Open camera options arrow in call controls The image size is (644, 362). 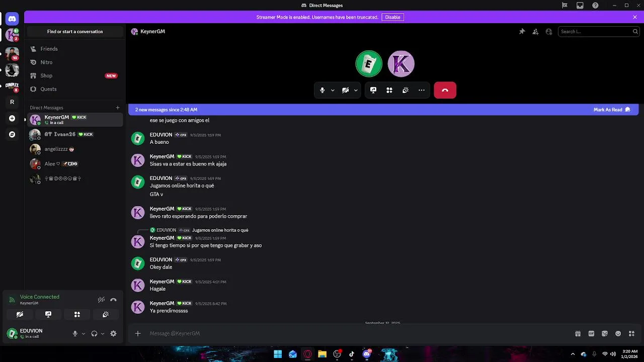coord(356,90)
